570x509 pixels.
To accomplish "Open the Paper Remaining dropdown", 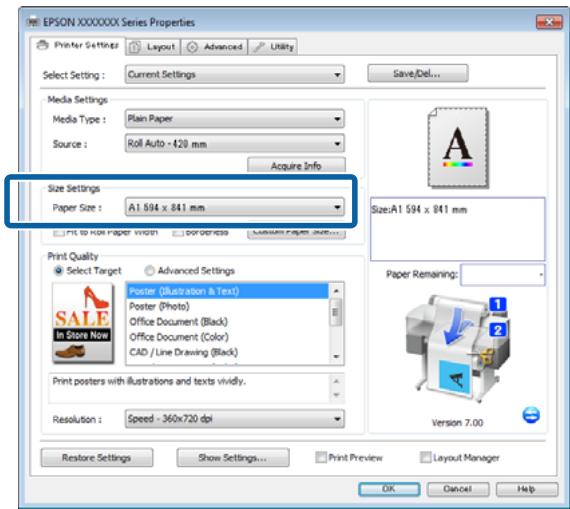I will tap(503, 275).
